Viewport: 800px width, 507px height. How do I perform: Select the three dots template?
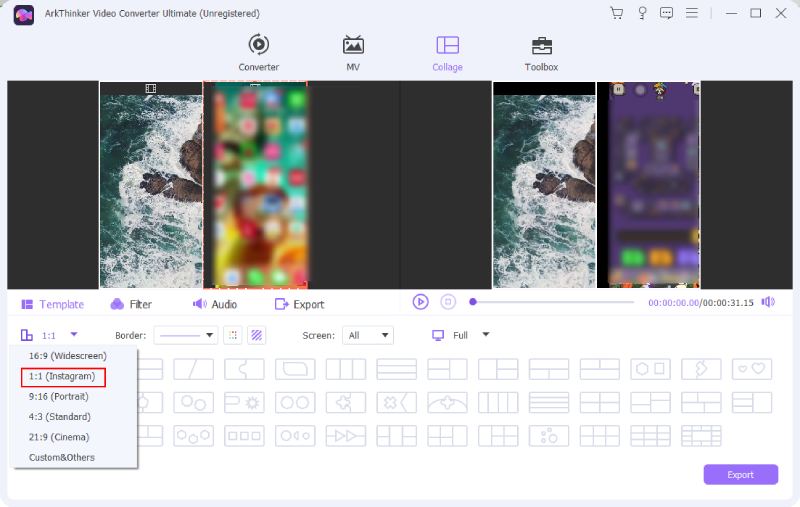click(x=549, y=437)
